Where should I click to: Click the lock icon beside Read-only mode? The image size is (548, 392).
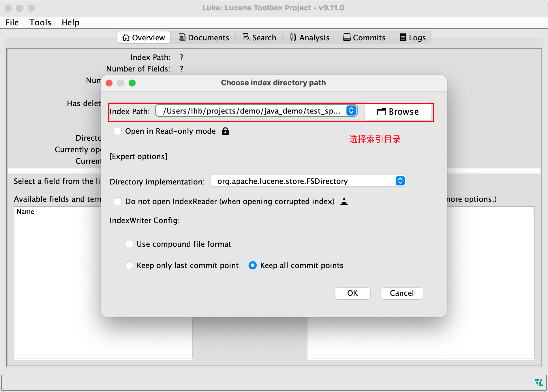(x=225, y=131)
